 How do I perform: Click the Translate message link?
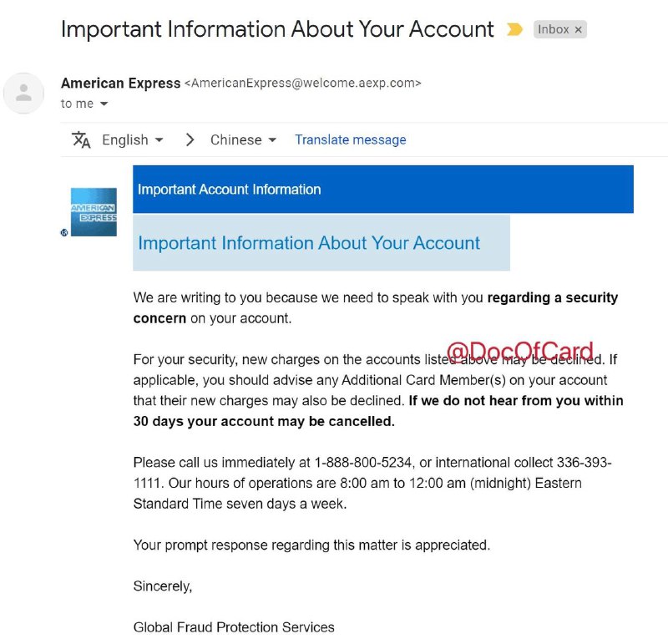pyautogui.click(x=350, y=139)
